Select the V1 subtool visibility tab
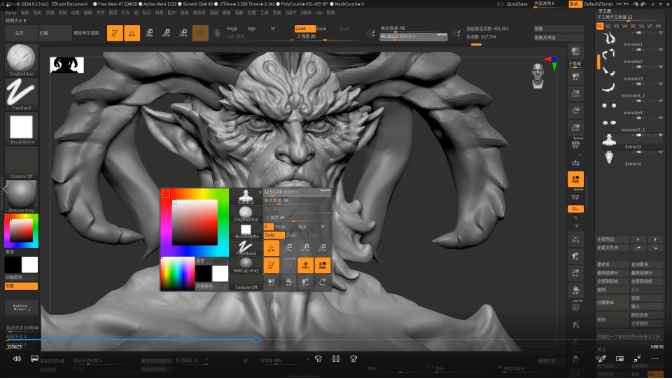Image resolution: width=672 pixels, height=379 pixels. tap(600, 26)
